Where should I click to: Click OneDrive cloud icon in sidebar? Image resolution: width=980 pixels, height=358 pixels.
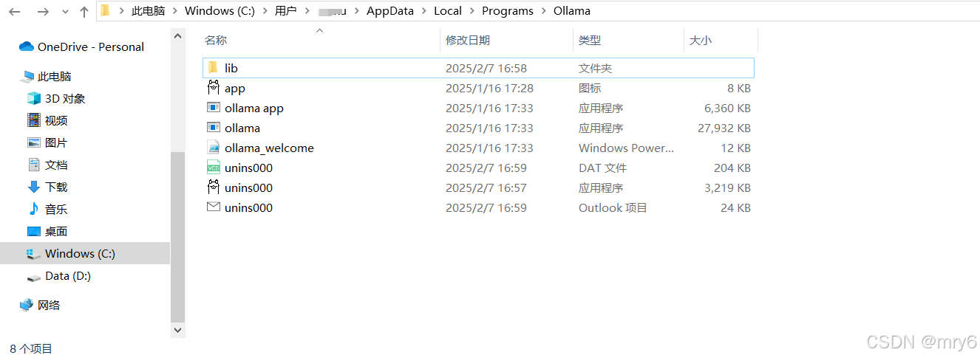[x=27, y=47]
